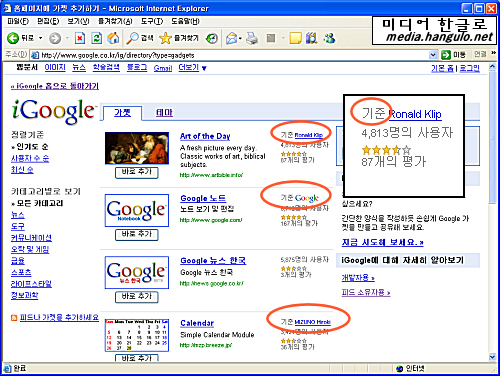
Task: Open the Google 노트 gadget link
Action: 203,198
